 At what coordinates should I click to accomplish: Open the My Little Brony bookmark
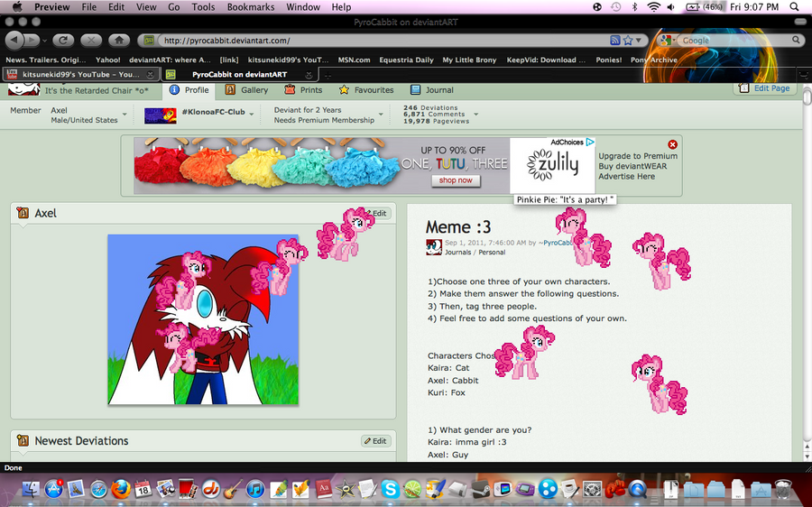(469, 60)
